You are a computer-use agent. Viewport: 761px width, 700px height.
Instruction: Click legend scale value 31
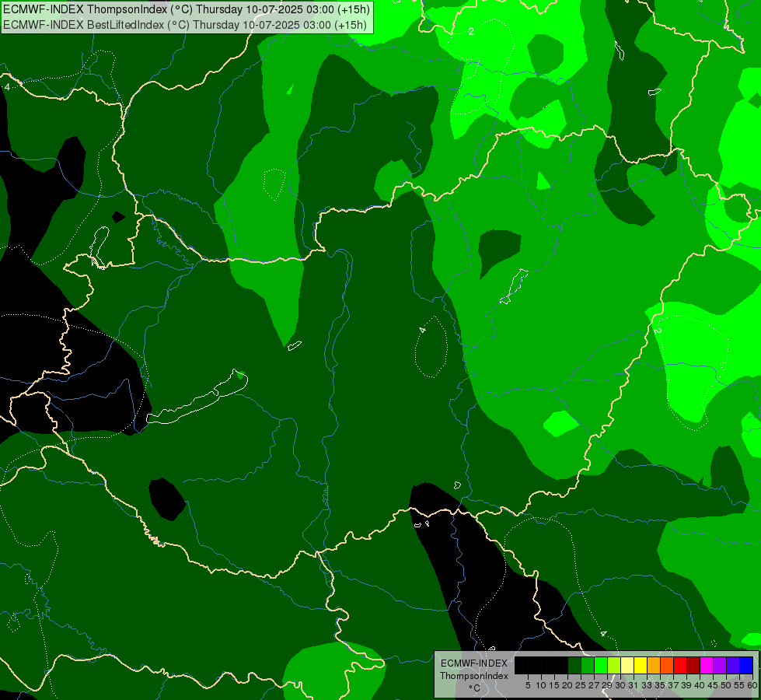(634, 685)
